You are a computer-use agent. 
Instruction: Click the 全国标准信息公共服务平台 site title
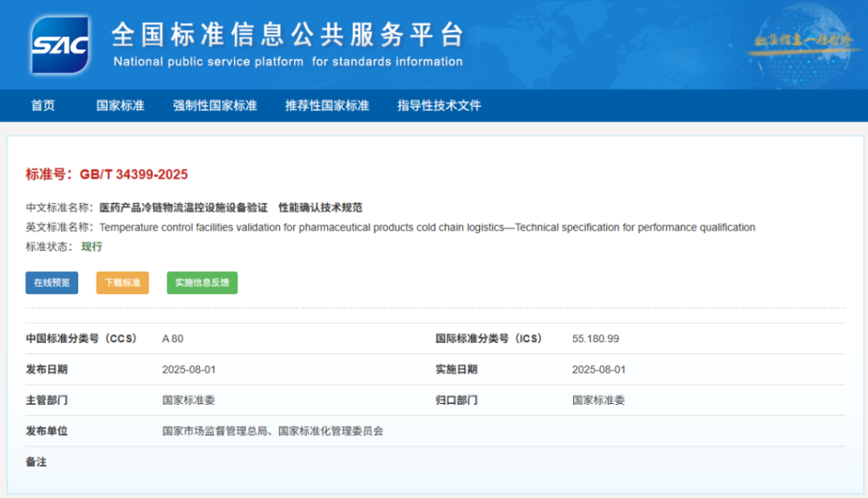[x=287, y=35]
